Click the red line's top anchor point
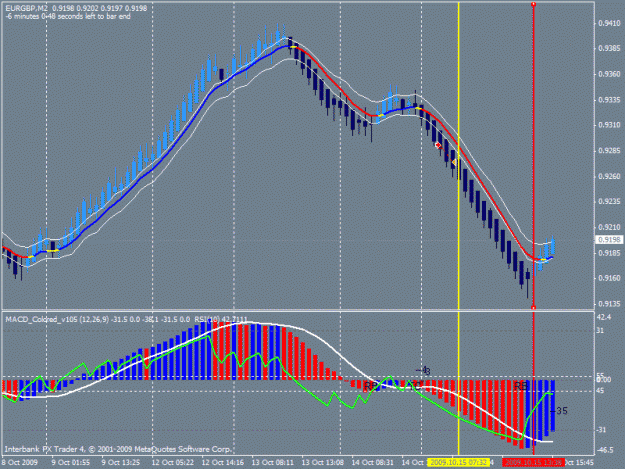 point(533,4)
